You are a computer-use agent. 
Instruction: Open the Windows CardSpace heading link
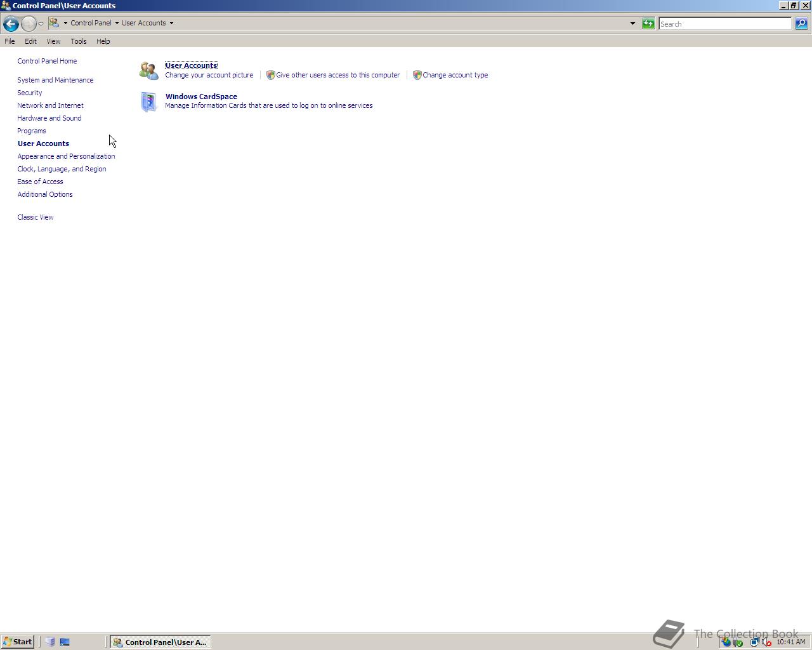click(x=201, y=96)
